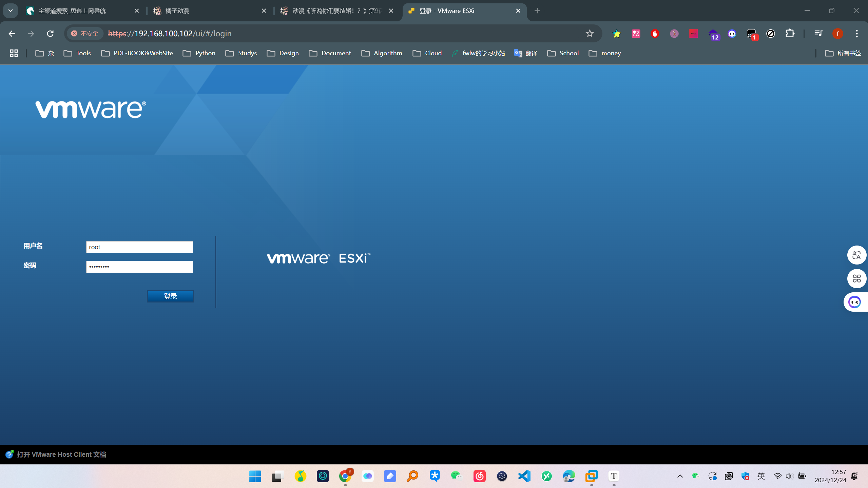Open the Algorithm bookmark folder

(382, 53)
